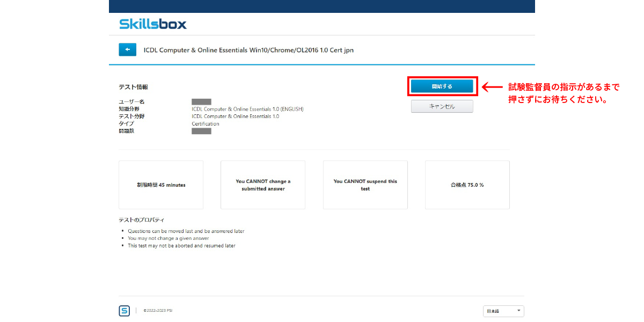The width and height of the screenshot is (644, 322).
Task: Click the テストのプロパティ heading
Action: 142,220
